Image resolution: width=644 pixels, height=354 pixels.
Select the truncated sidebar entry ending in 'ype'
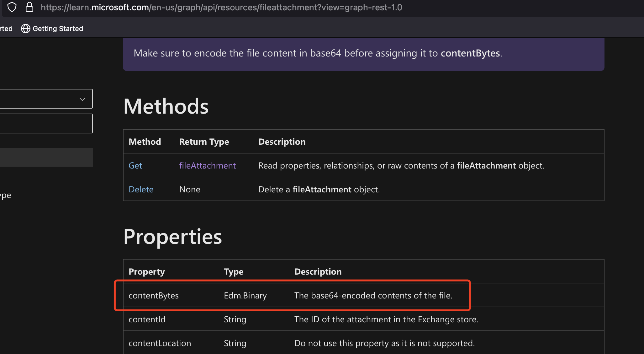(x=5, y=195)
